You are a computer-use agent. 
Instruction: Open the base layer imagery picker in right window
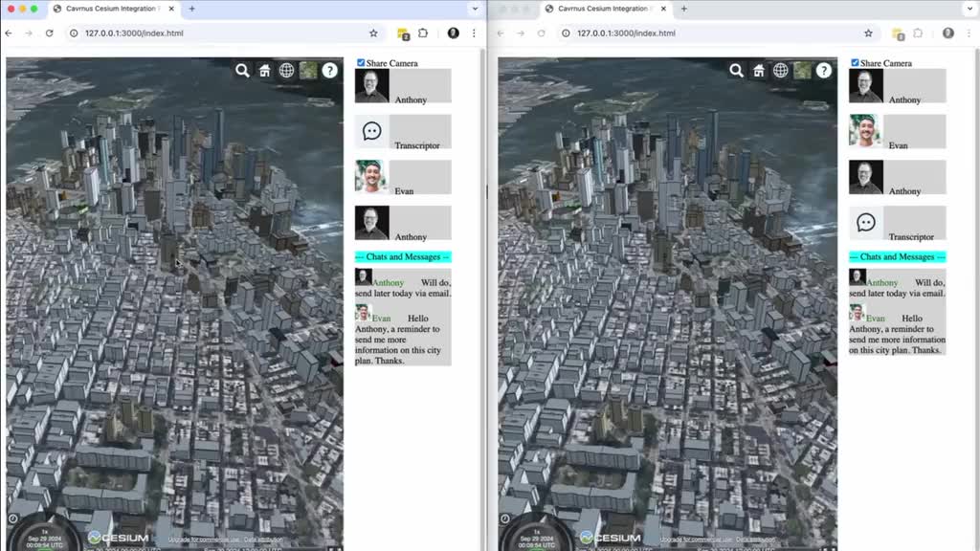pyautogui.click(x=803, y=71)
